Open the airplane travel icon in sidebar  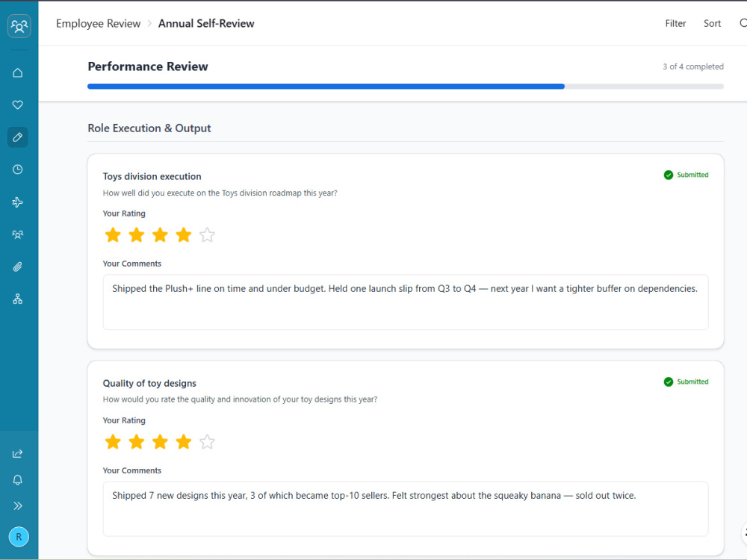(x=18, y=202)
